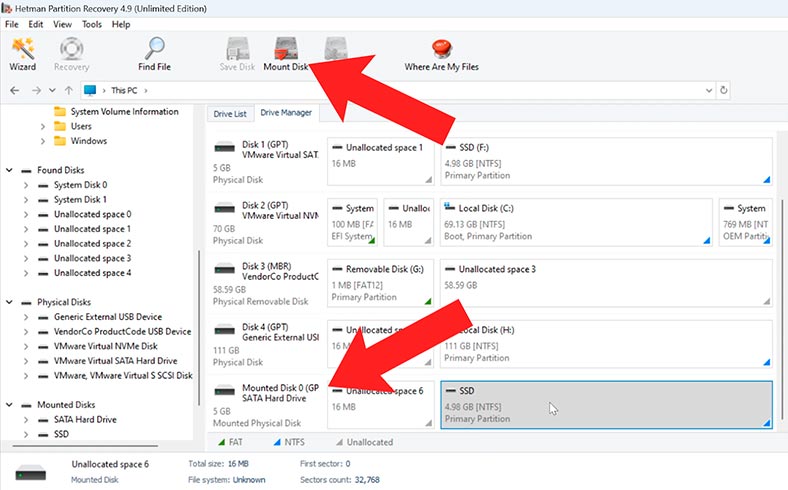This screenshot has height=490, width=788.
Task: Select mounted SSD 4.98 GB partition
Action: [x=606, y=405]
